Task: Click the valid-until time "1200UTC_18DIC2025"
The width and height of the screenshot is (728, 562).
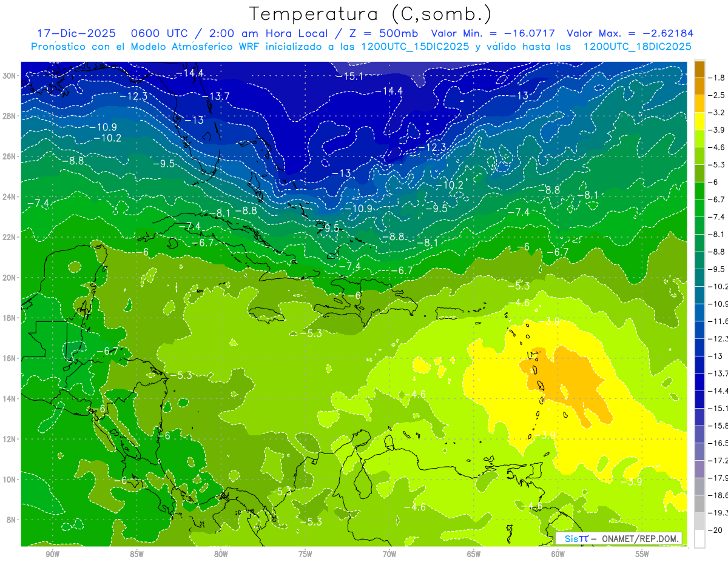Action: (x=638, y=47)
